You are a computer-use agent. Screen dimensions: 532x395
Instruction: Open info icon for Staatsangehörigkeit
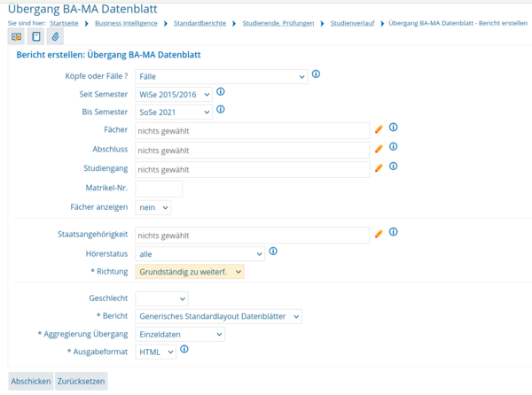(393, 232)
